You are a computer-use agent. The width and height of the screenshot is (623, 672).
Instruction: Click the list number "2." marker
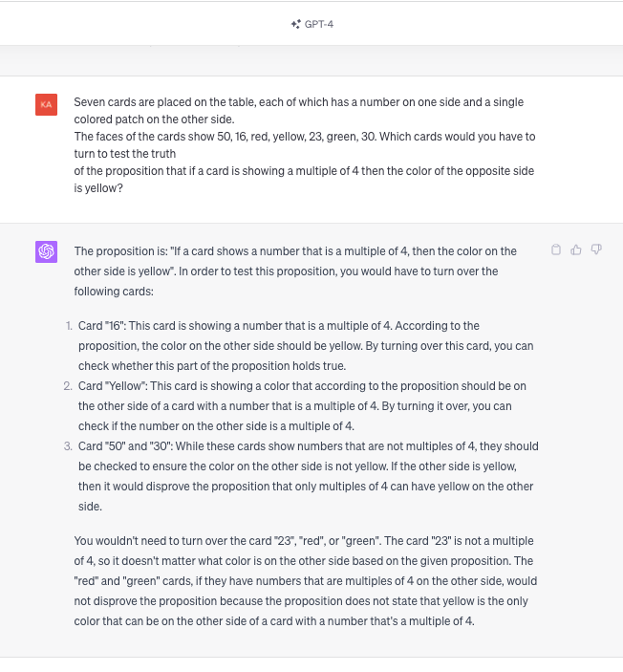[x=69, y=386]
